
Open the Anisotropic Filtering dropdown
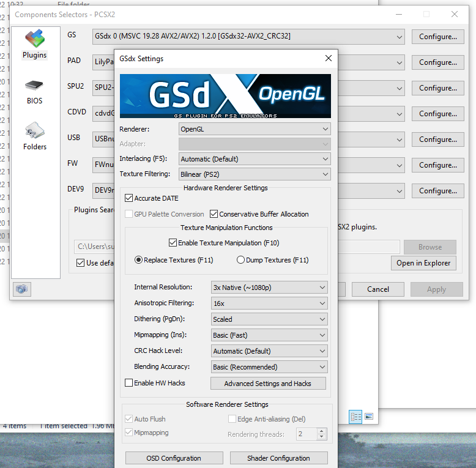(x=269, y=303)
